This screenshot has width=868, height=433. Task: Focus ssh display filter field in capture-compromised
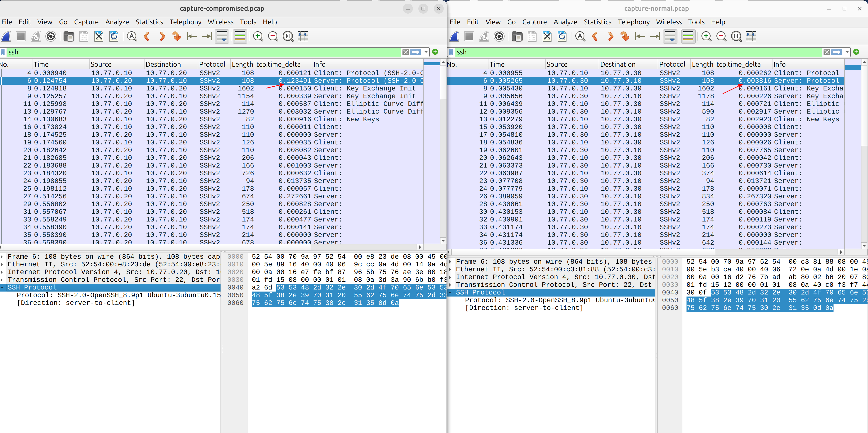coord(204,52)
